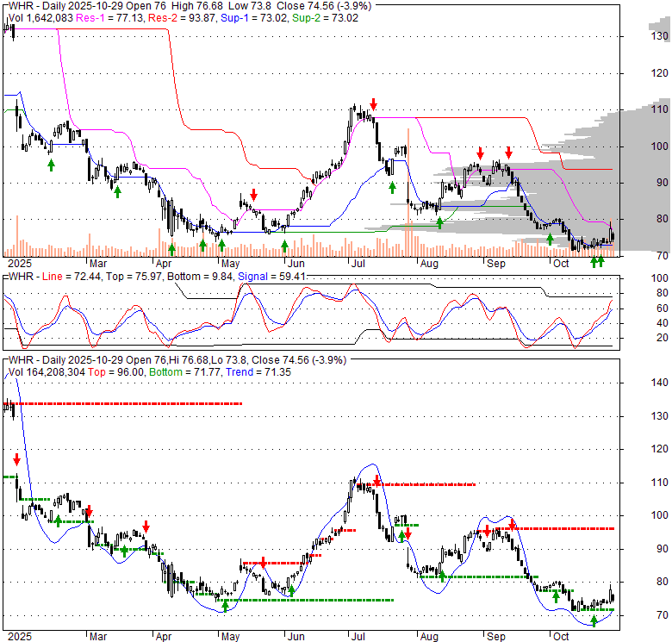Click Close 74.56 in top chart header

tap(305, 6)
